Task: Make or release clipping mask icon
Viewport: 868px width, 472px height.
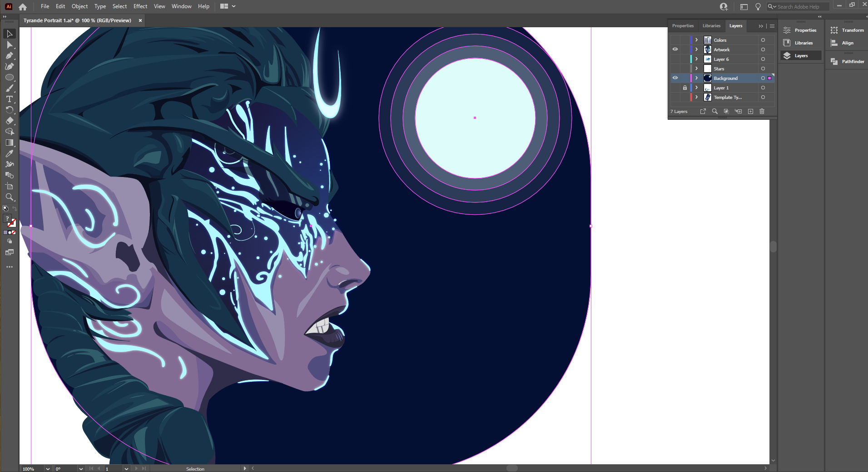Action: 726,111
